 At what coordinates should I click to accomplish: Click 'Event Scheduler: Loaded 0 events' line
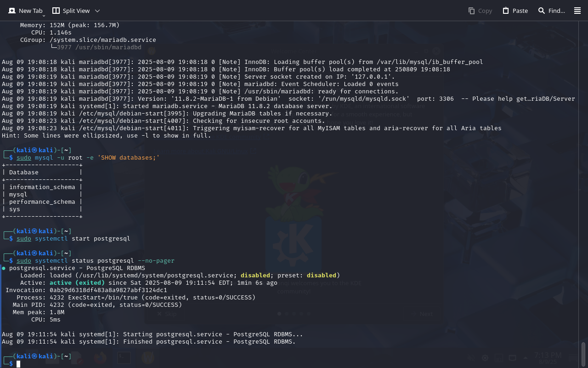coord(200,84)
